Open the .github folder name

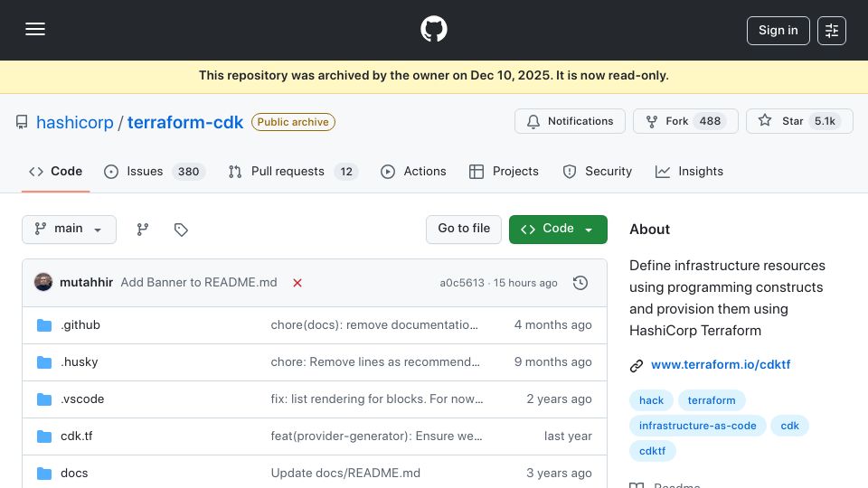click(x=80, y=324)
